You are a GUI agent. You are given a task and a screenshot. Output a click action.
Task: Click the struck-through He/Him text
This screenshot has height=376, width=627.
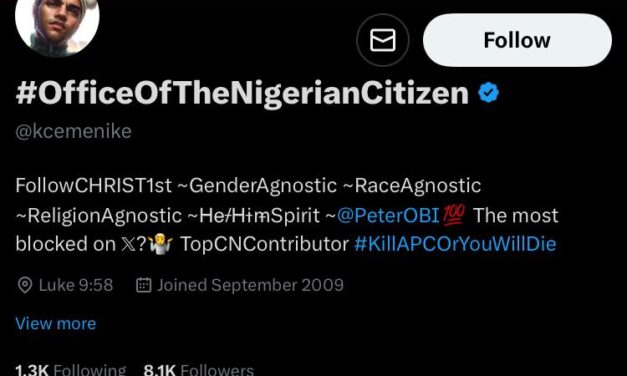[234, 216]
